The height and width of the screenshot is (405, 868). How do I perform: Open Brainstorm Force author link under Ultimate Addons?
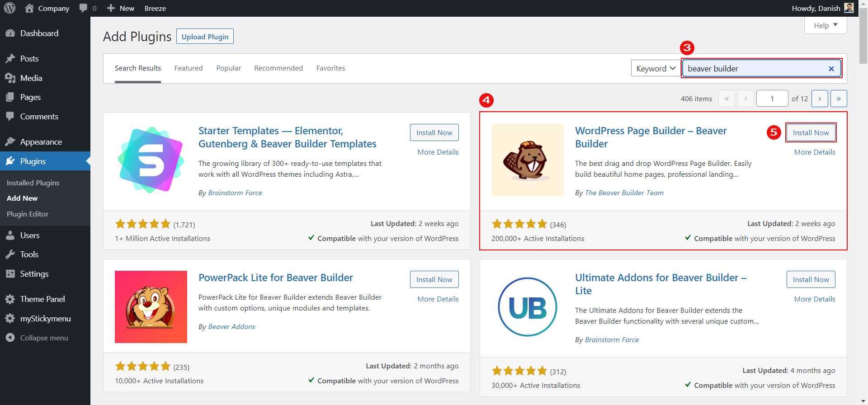pos(612,340)
